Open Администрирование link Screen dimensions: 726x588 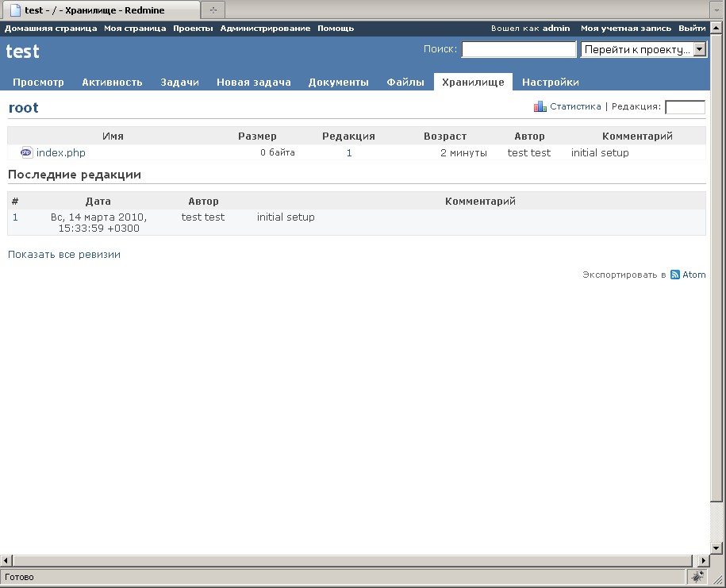[x=265, y=29]
